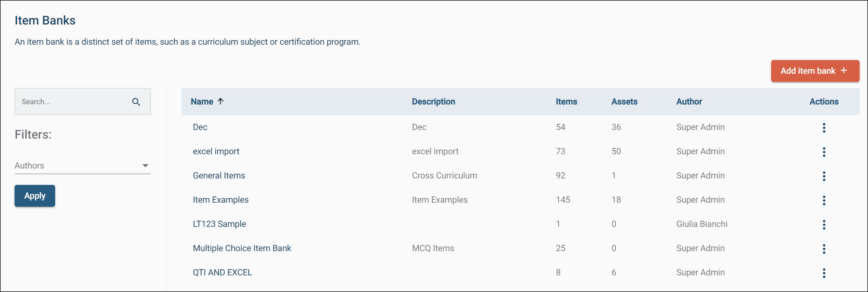
Task: Open the LT123 Sample actions menu
Action: coord(824,224)
